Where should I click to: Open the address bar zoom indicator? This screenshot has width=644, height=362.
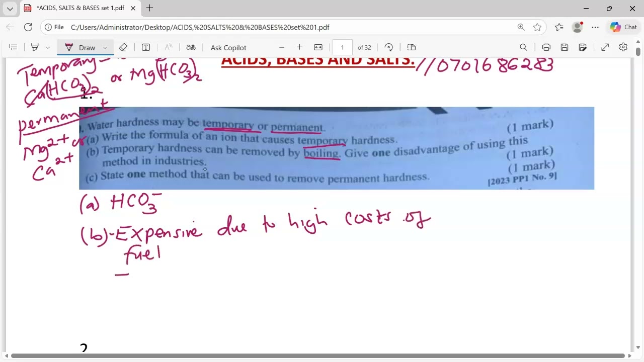[521, 27]
